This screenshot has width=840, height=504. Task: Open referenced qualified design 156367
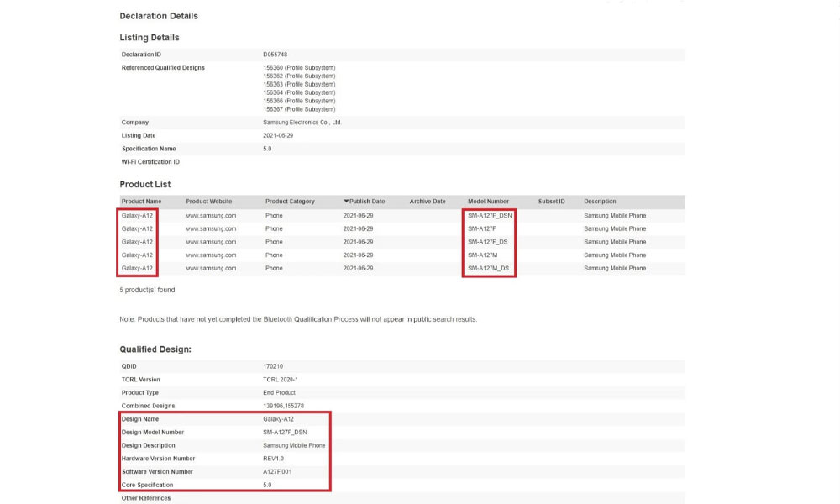[x=272, y=109]
